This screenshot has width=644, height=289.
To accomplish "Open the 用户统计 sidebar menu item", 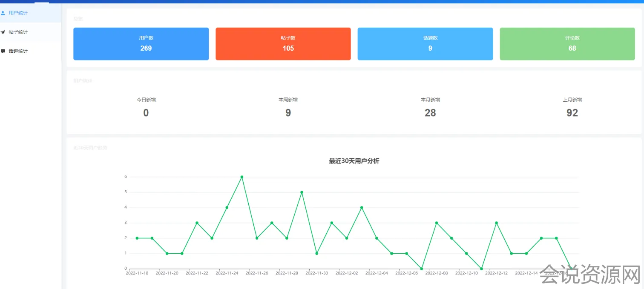I will point(18,13).
